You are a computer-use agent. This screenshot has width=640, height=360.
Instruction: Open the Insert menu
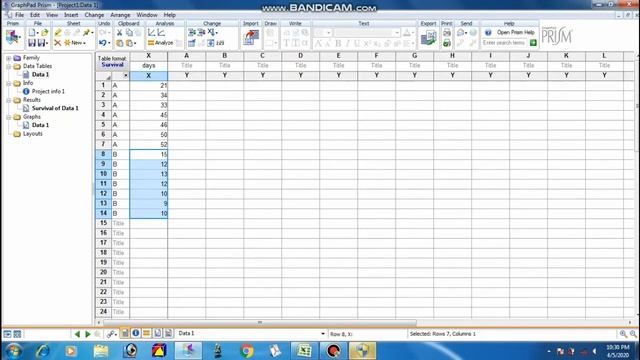click(x=71, y=15)
